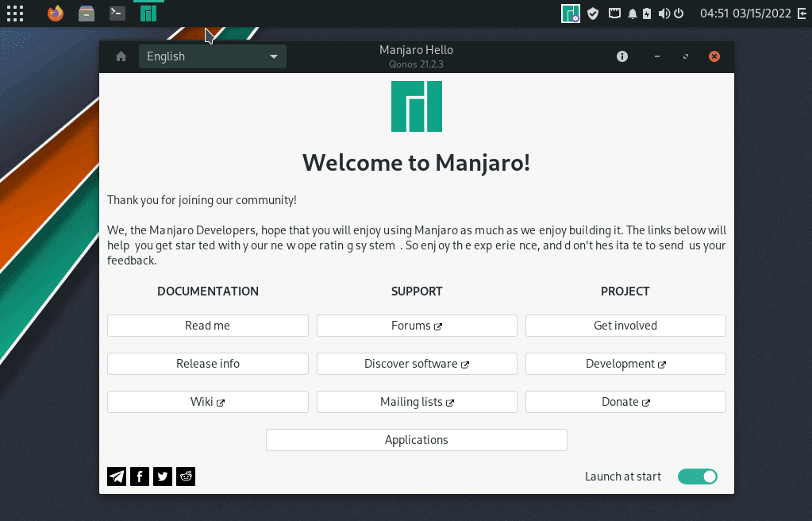Open the Wiki external link

(x=208, y=402)
